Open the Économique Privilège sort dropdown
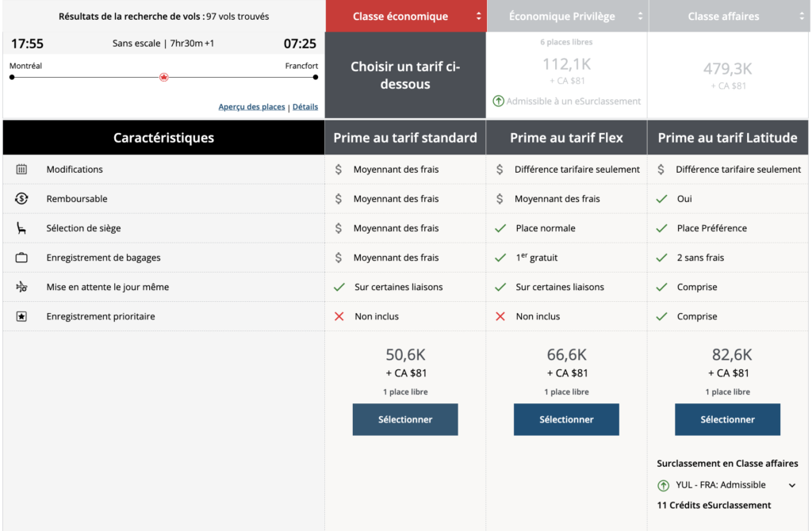 [x=639, y=17]
